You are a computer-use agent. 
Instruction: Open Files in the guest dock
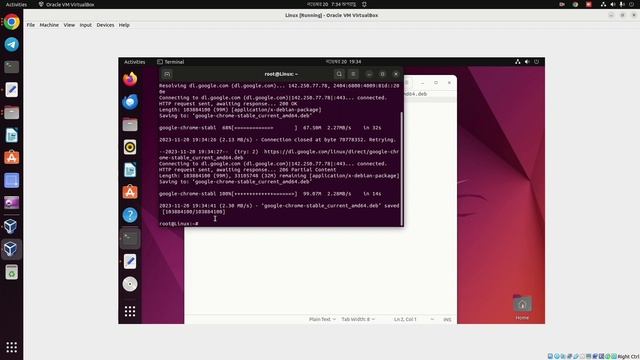pos(130,124)
